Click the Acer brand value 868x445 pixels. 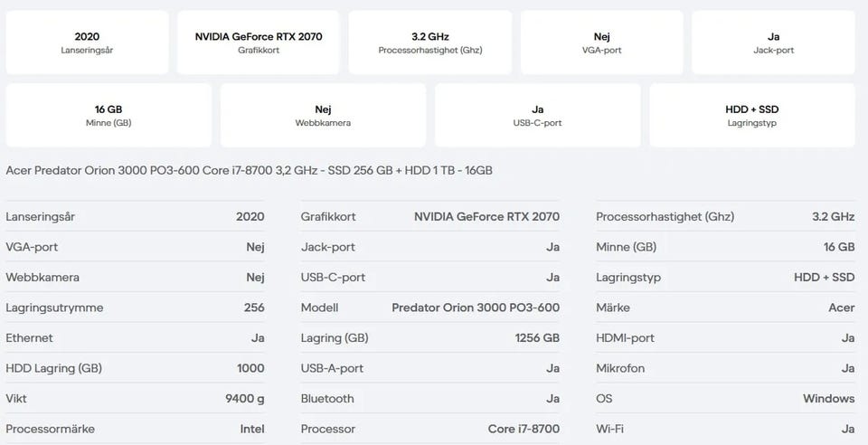(842, 308)
